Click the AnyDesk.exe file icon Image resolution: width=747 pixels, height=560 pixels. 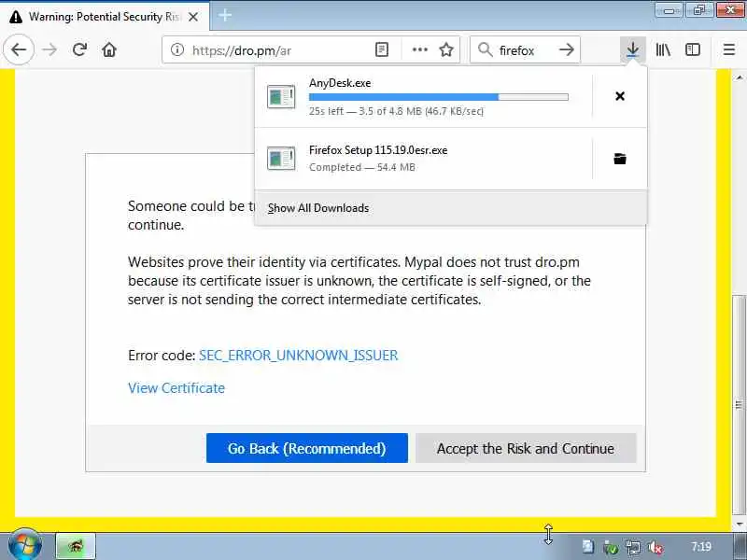tap(281, 97)
